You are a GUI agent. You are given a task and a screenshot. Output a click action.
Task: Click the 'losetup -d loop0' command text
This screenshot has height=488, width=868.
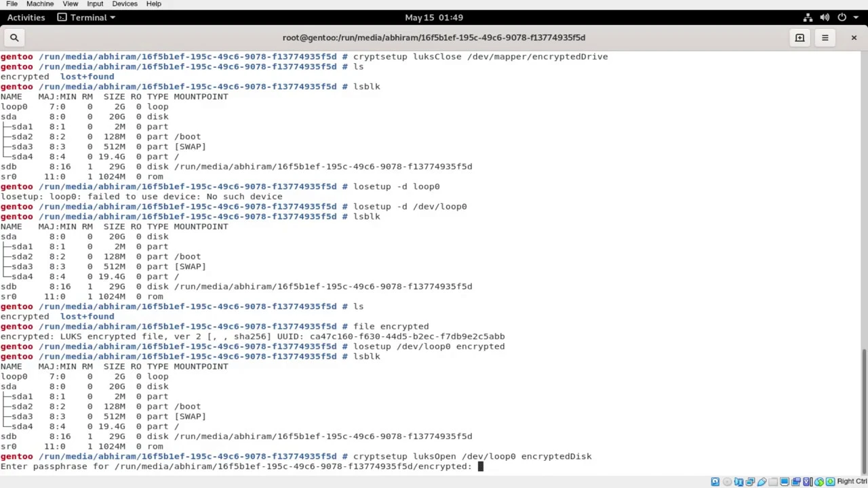pyautogui.click(x=396, y=186)
